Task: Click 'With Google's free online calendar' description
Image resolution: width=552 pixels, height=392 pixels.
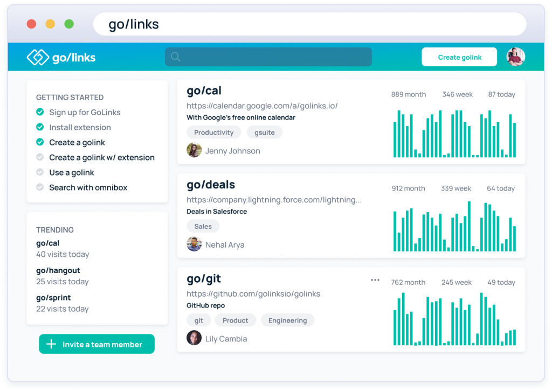Action: pos(241,117)
